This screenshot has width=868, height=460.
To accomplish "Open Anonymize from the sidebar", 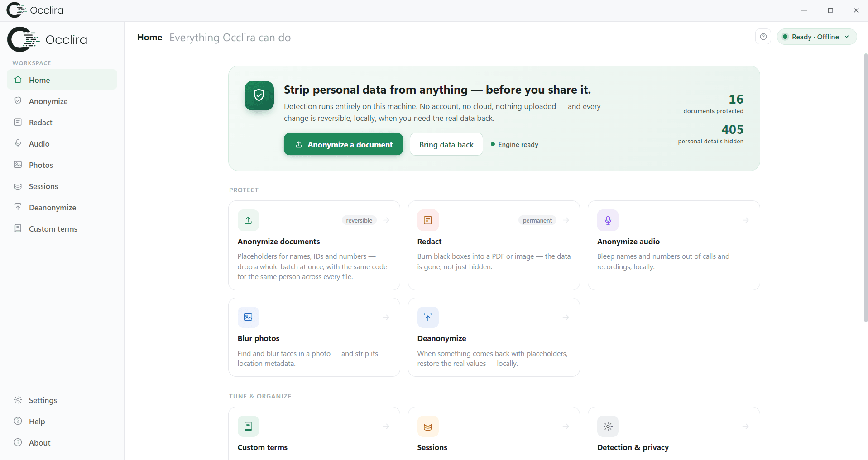I will [62, 101].
